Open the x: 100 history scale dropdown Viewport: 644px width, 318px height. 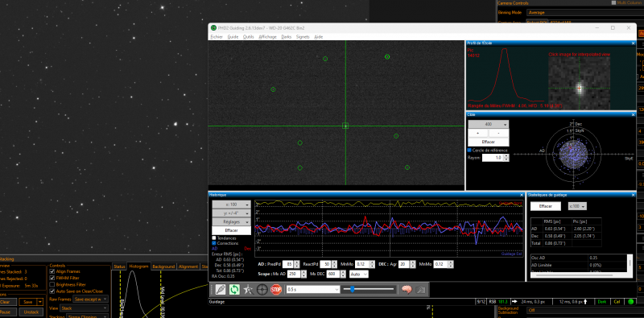pyautogui.click(x=231, y=204)
